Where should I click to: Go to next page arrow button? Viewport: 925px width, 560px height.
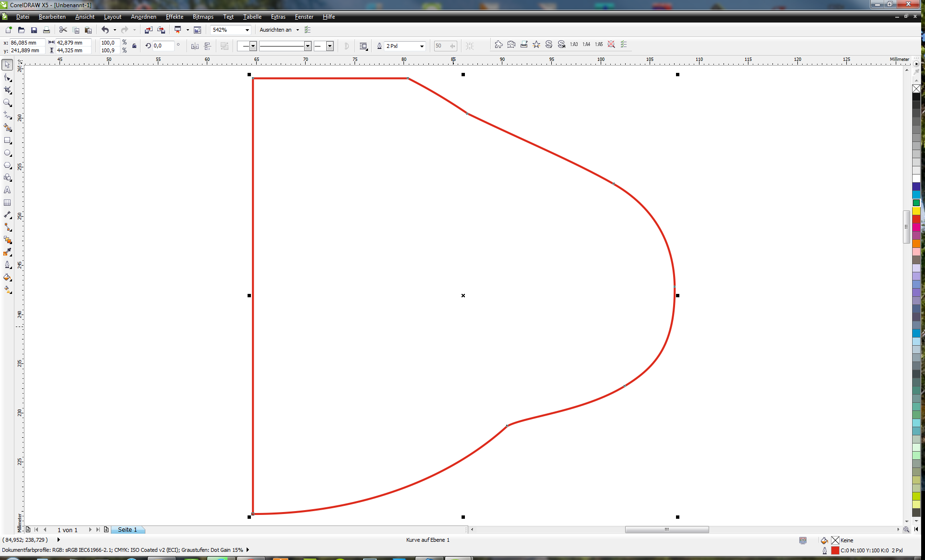pos(90,530)
